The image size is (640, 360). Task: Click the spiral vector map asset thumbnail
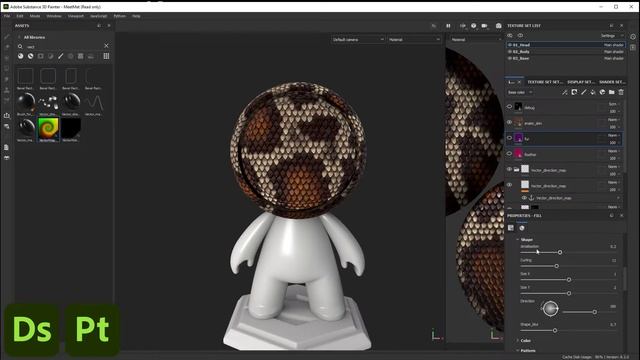pyautogui.click(x=48, y=128)
